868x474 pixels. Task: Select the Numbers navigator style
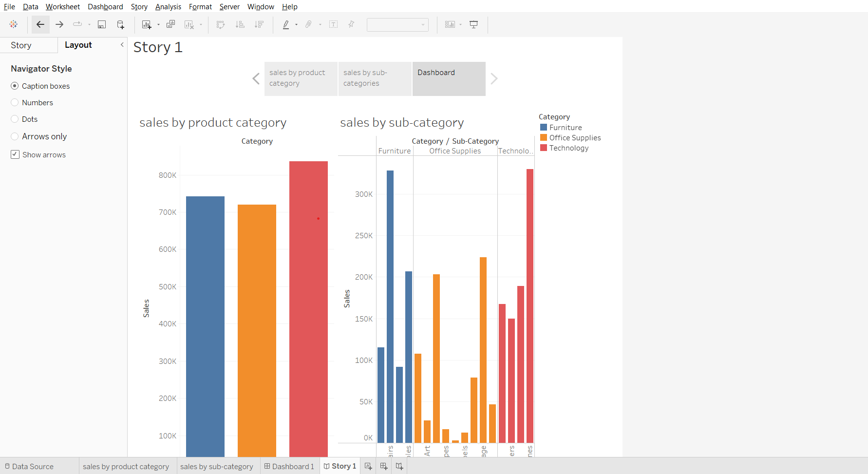click(x=15, y=103)
